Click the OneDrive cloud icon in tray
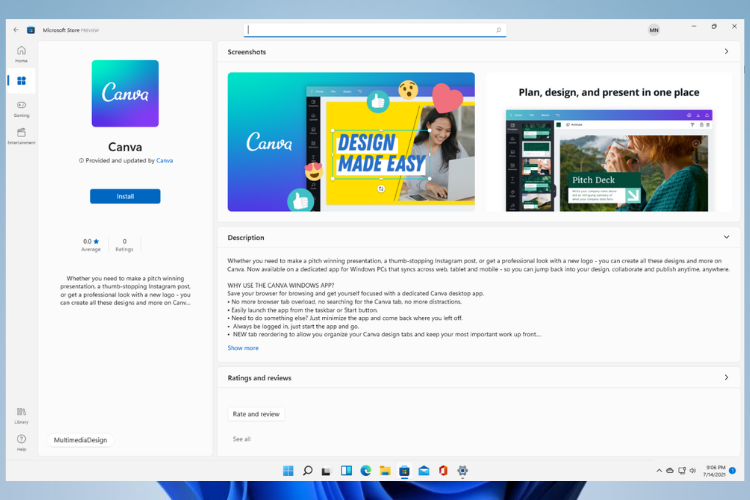This screenshot has height=500, width=750. [670, 471]
